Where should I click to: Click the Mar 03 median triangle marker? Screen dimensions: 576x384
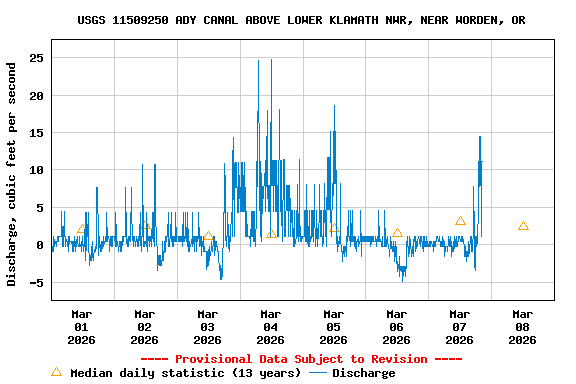click(x=208, y=236)
